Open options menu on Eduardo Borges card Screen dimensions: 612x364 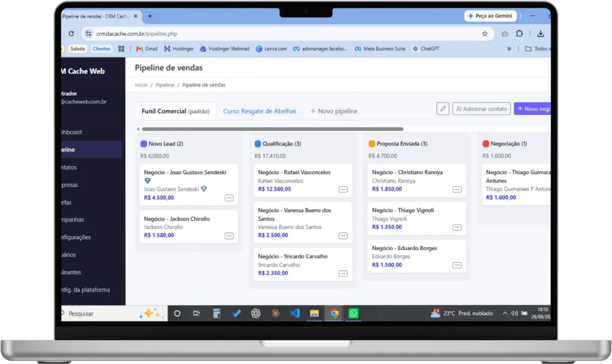point(457,265)
